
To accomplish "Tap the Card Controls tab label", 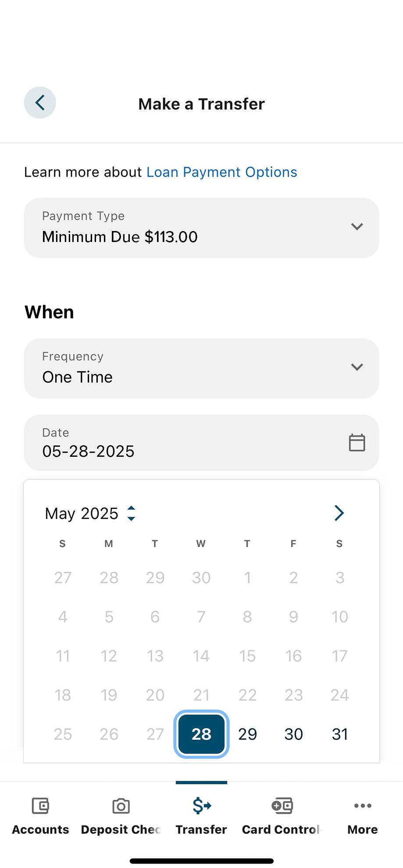I will tap(282, 829).
